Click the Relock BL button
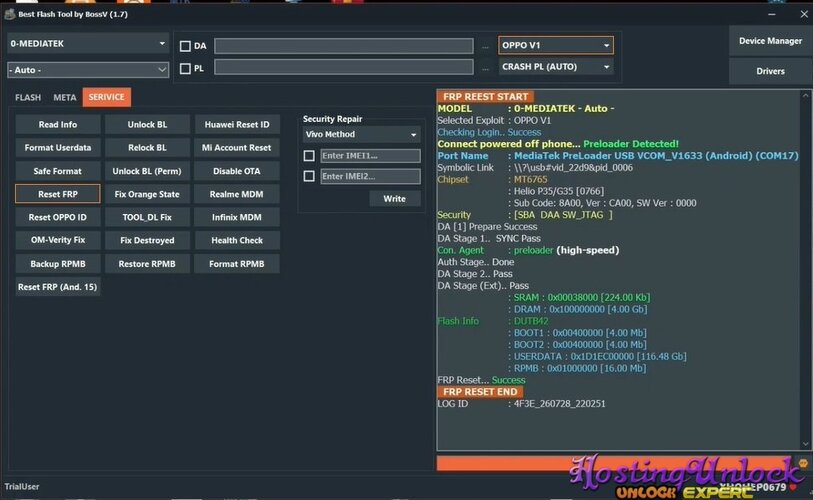Viewport: 813px width, 500px height. pos(147,148)
